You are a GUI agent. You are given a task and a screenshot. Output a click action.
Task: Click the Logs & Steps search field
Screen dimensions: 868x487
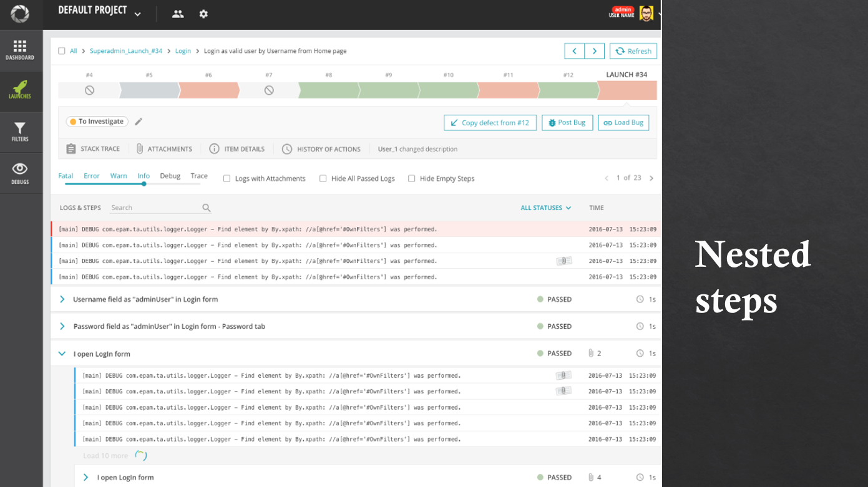[156, 208]
